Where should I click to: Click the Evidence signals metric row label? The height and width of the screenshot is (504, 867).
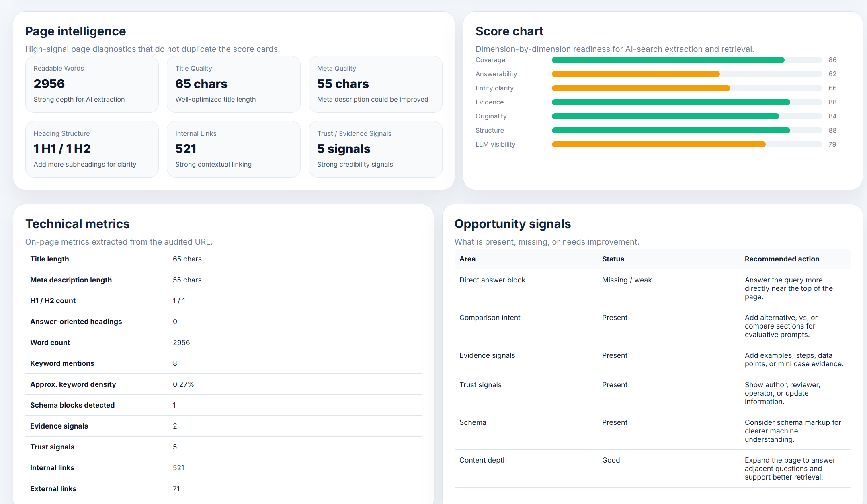59,426
